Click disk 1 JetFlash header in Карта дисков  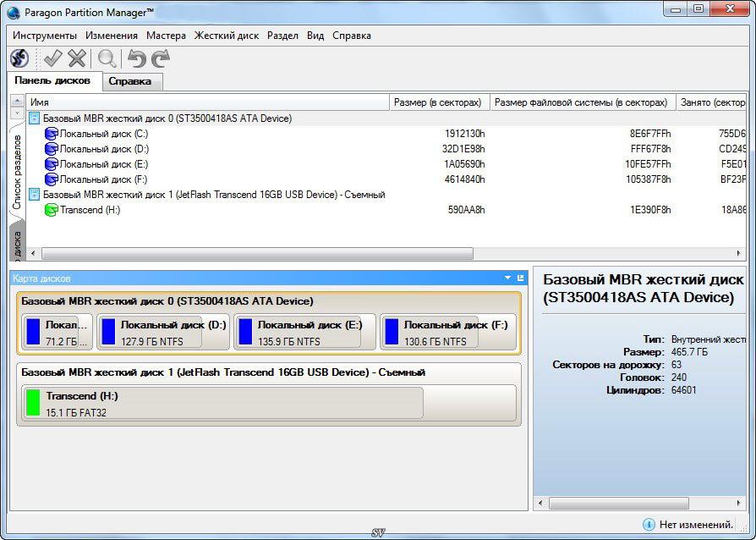[x=223, y=372]
